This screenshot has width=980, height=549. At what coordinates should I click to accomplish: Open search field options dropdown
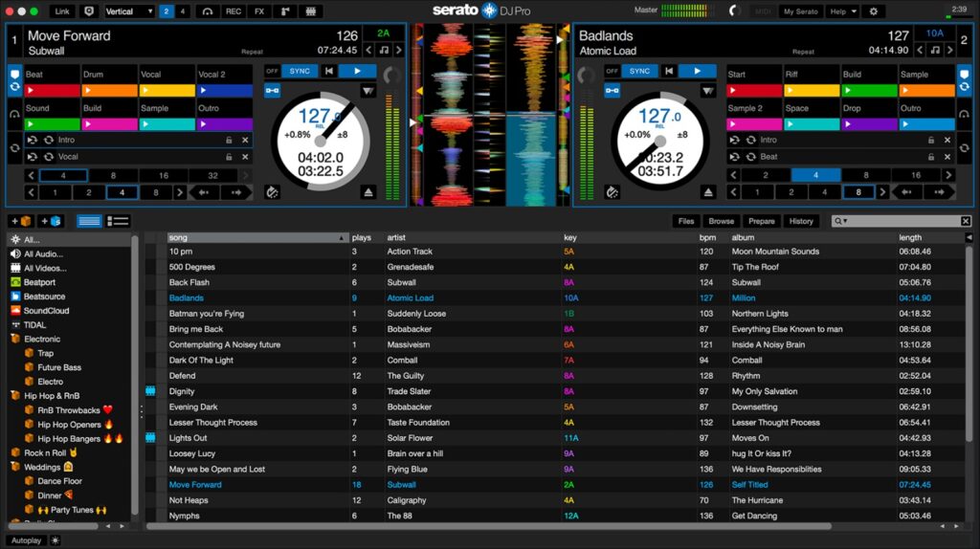(x=841, y=221)
